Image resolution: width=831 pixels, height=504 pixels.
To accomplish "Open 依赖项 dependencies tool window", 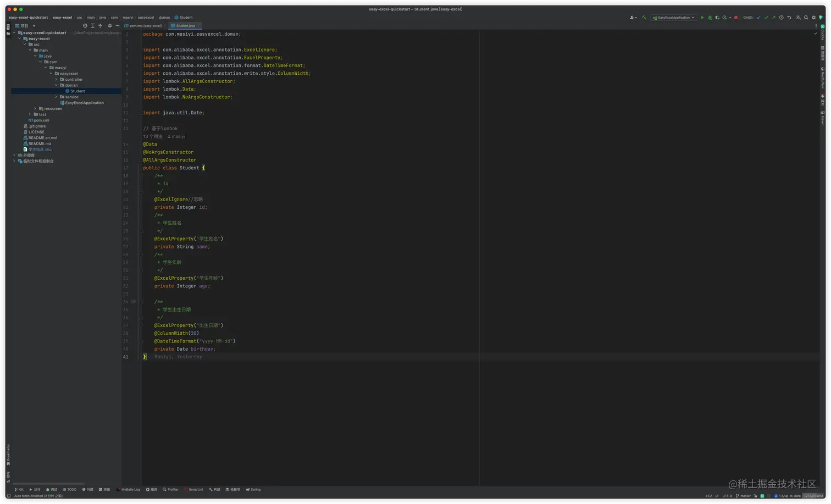I will click(233, 489).
